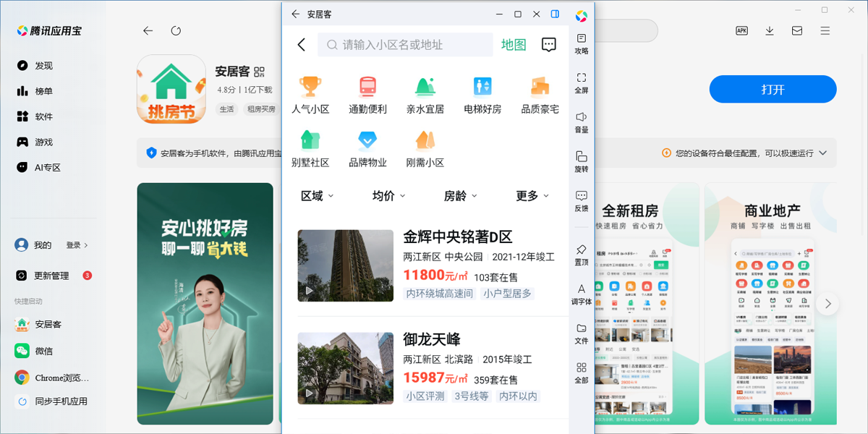
Task: Expand the 均价 filter dropdown
Action: pos(389,196)
